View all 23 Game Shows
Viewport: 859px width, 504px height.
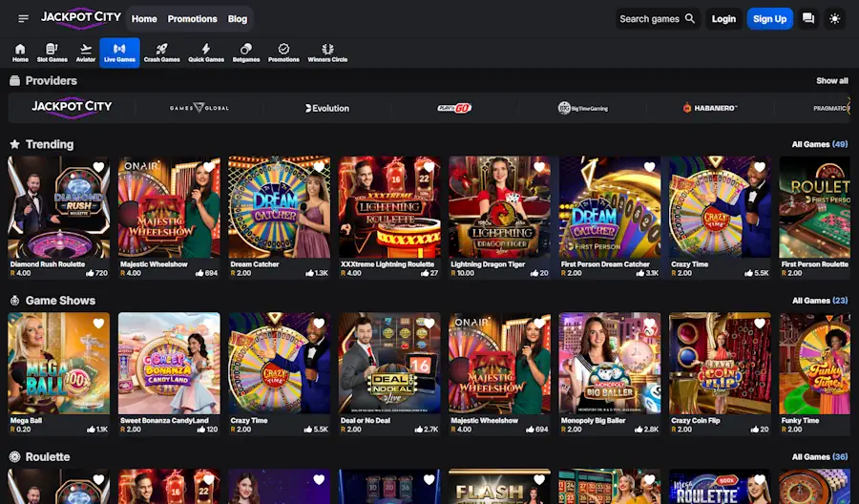point(820,301)
